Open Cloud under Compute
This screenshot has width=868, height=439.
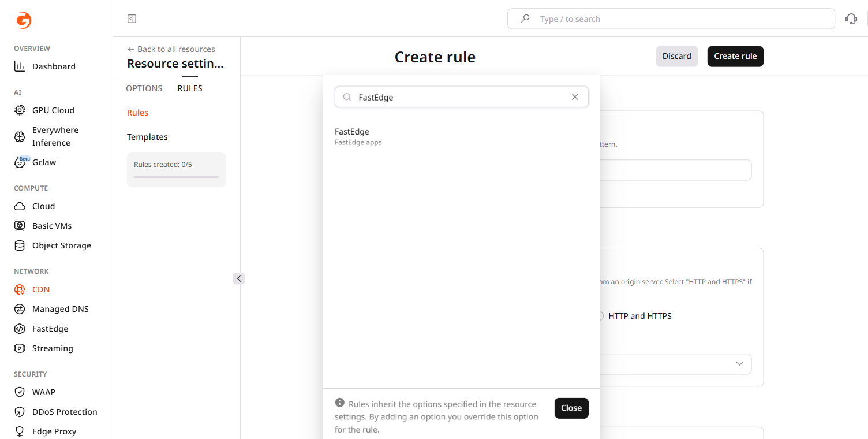coord(35,206)
